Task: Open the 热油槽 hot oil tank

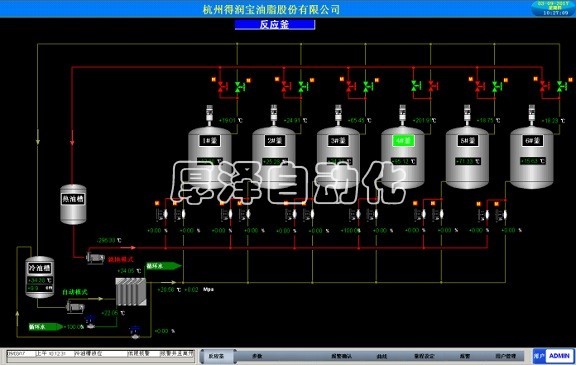Action: click(73, 204)
